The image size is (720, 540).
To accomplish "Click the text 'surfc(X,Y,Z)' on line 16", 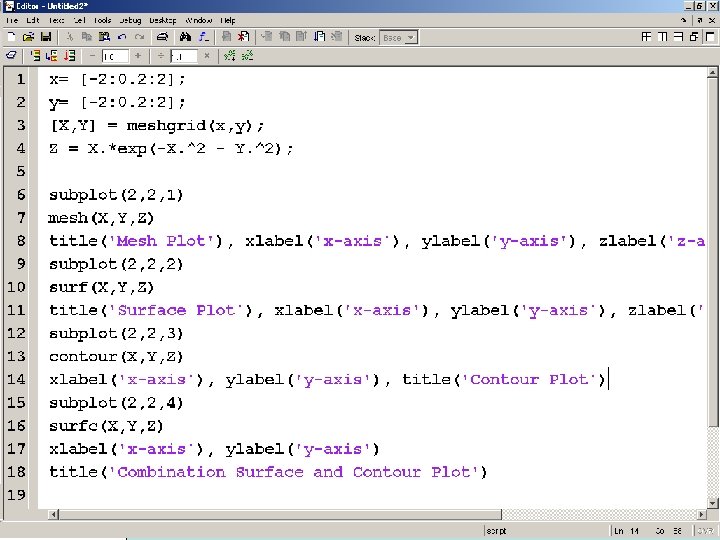I will coord(106,426).
